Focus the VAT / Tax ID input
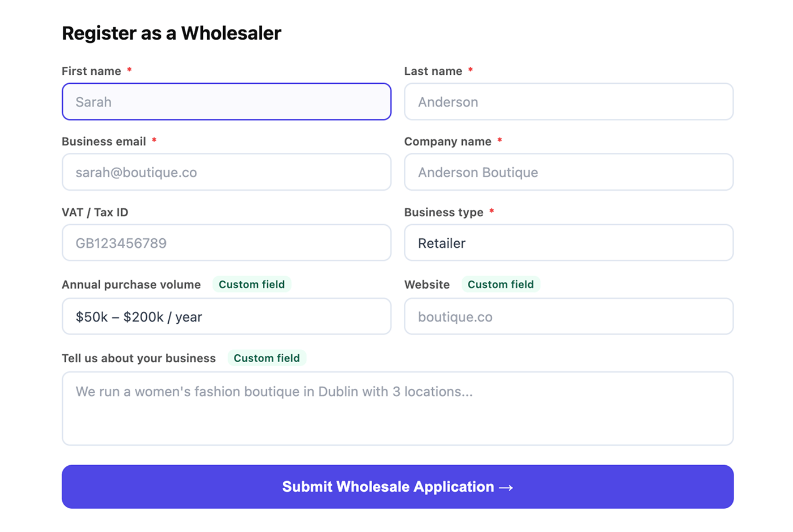 (x=227, y=243)
